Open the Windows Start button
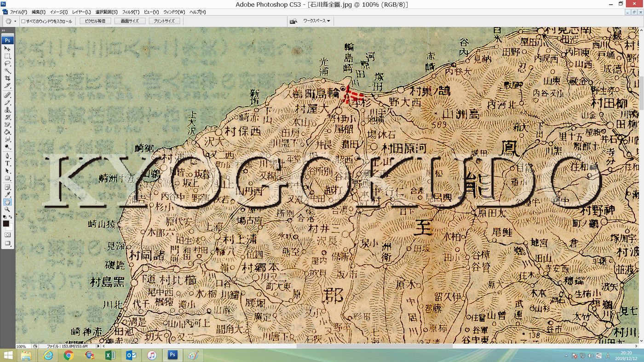The width and height of the screenshot is (644, 362). [8, 355]
